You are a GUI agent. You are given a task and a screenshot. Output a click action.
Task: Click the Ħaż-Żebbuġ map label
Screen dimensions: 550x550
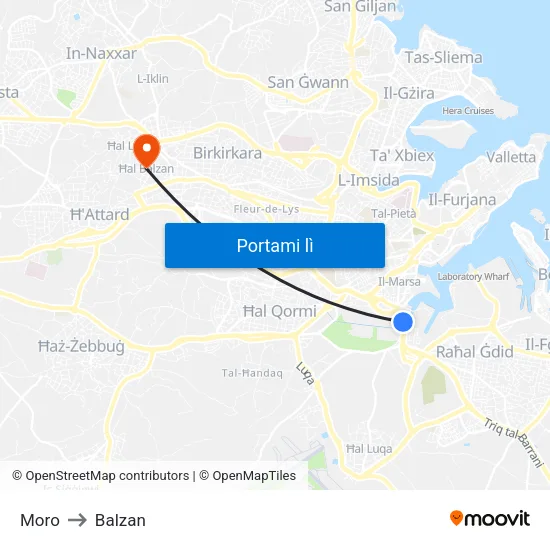(81, 347)
